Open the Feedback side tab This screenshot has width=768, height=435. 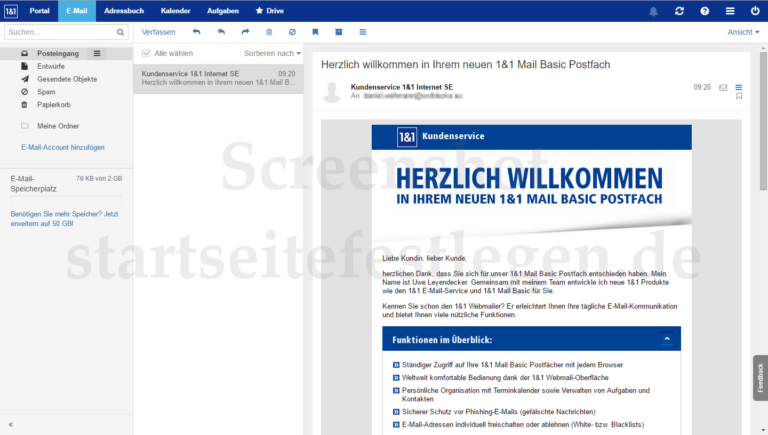point(760,378)
